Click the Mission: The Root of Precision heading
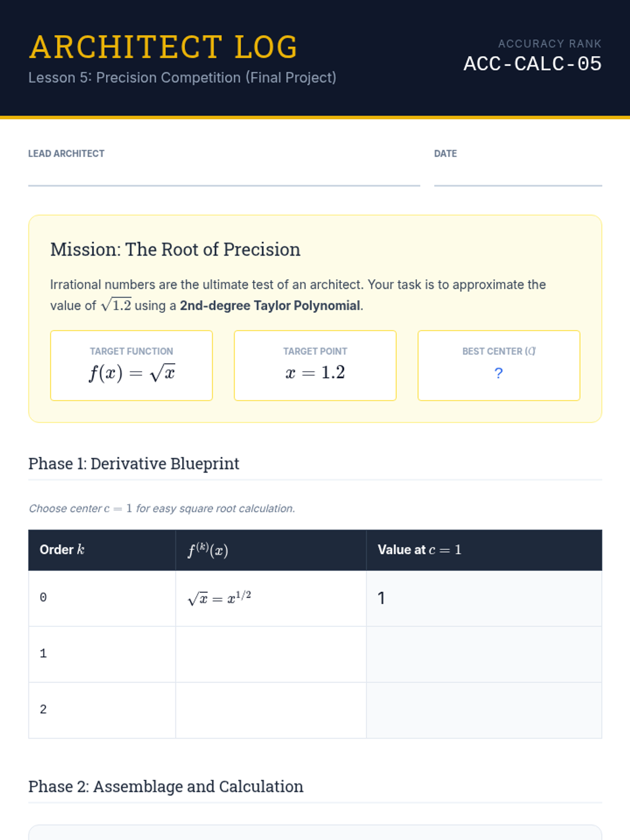630x840 pixels. click(x=175, y=249)
